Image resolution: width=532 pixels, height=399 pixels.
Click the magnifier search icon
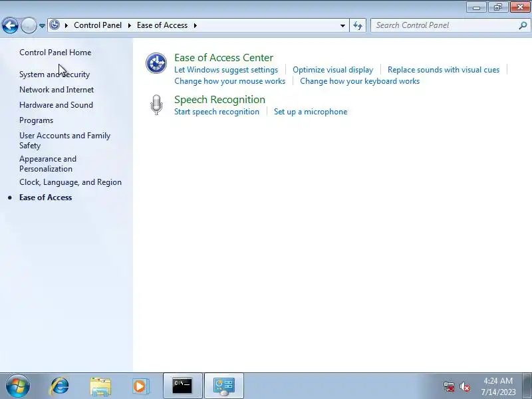[x=523, y=25]
